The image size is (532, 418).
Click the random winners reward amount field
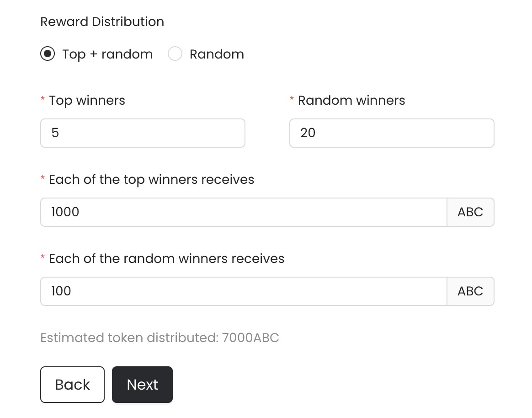click(x=243, y=291)
